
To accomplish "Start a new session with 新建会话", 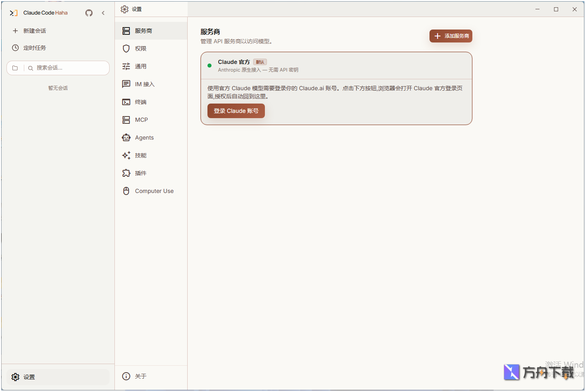I will (x=34, y=31).
